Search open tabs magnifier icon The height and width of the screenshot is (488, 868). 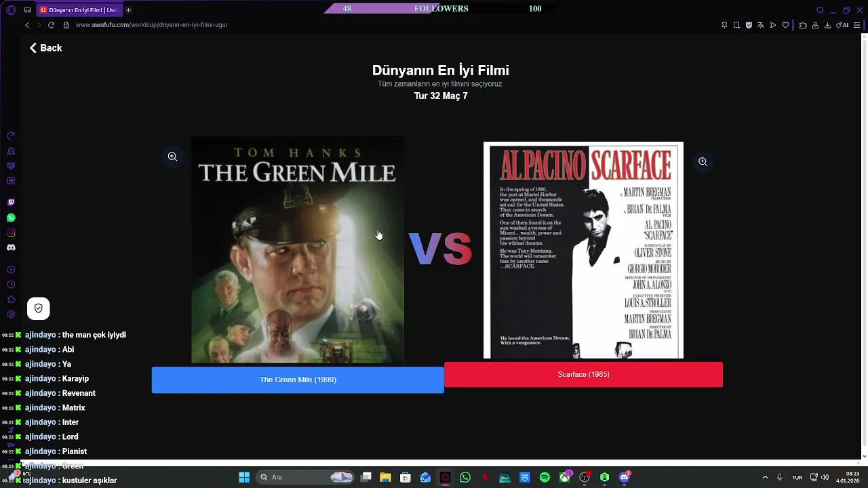(820, 10)
